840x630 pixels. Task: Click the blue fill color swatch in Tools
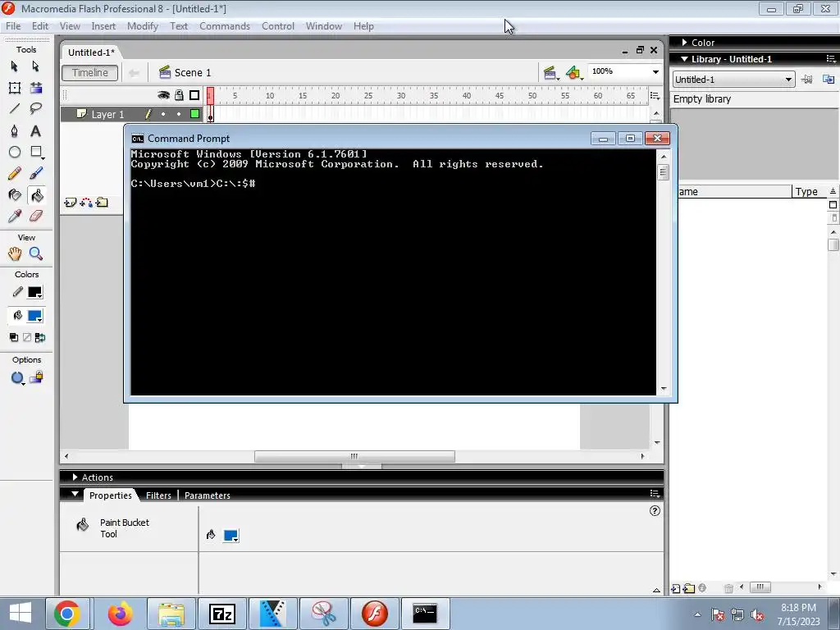pyautogui.click(x=34, y=316)
